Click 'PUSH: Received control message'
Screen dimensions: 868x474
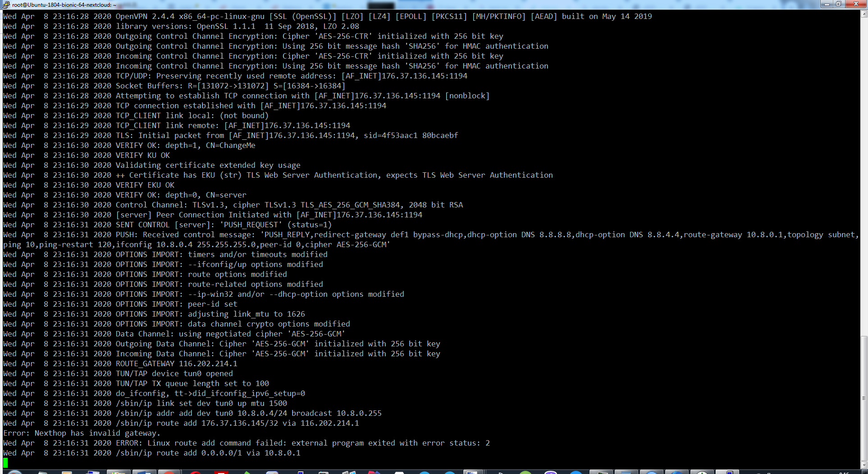pyautogui.click(x=186, y=235)
